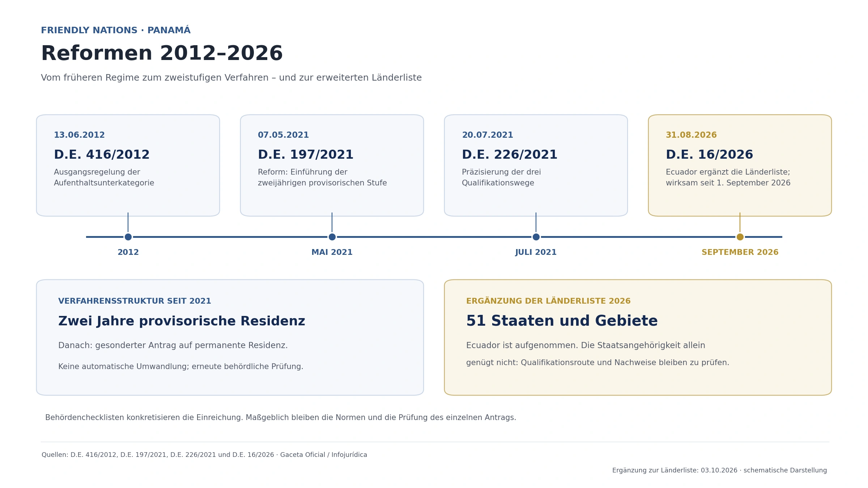Click the 2012 timeline dot
Screen dimensions: 868x488
click(128, 237)
